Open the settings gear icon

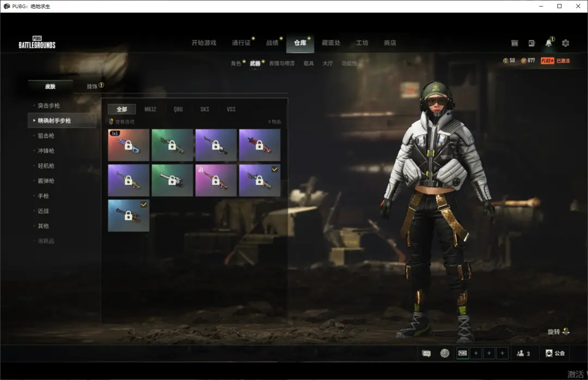566,43
